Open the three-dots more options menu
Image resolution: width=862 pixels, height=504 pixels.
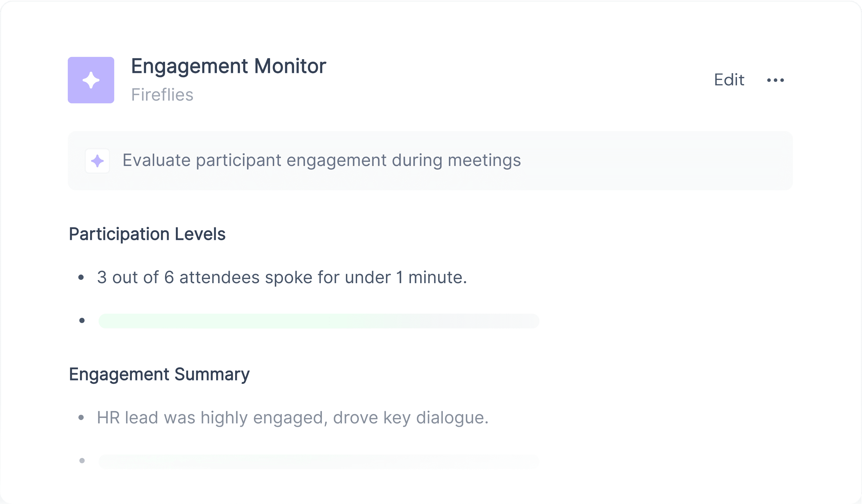pyautogui.click(x=775, y=80)
